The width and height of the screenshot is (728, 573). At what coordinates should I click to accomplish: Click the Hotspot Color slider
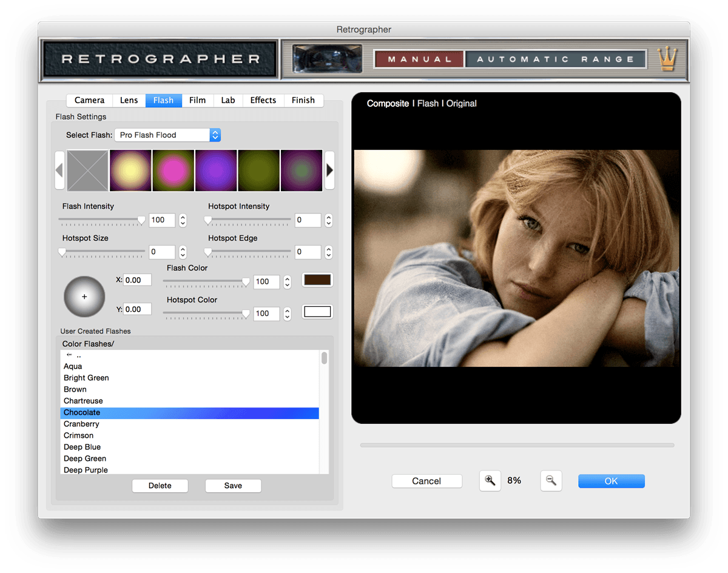[x=207, y=314]
